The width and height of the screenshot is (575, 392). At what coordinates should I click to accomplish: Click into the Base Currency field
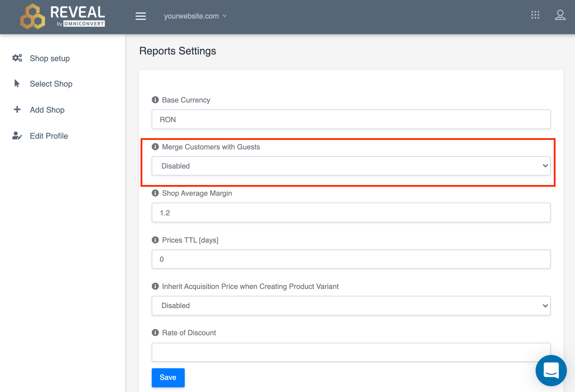(x=351, y=120)
